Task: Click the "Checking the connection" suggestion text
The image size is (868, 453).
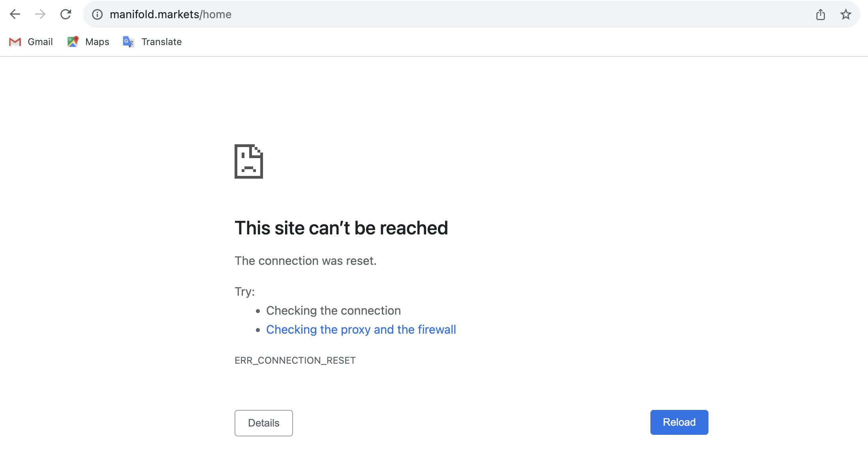Action: tap(333, 311)
